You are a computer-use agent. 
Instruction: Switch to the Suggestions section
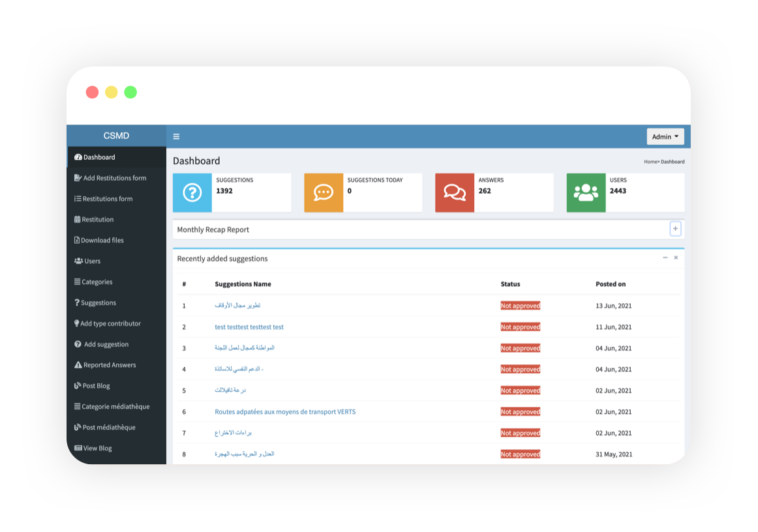[96, 303]
